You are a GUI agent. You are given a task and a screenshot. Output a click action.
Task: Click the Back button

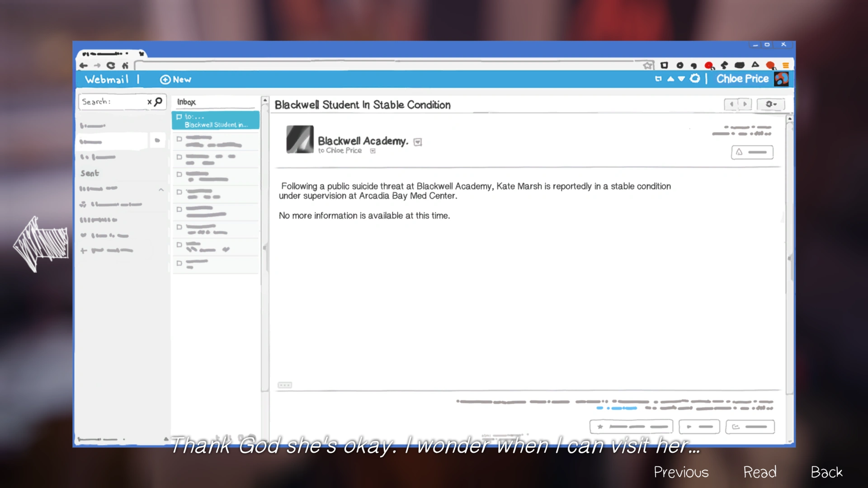[x=826, y=472]
